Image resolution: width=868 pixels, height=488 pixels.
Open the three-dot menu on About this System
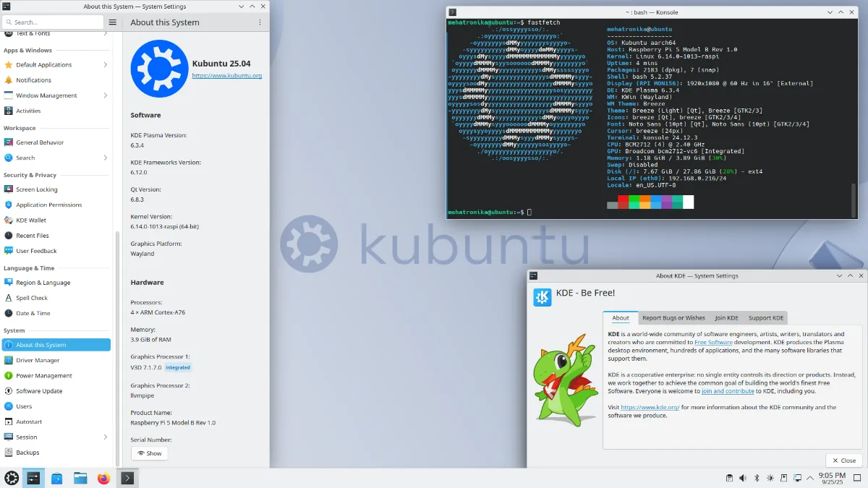pyautogui.click(x=260, y=22)
